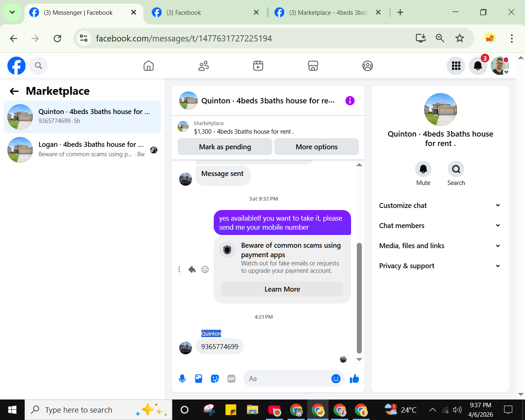This screenshot has width=525, height=420.
Task: Open the Quinton conversation in Marketplace list
Action: point(82,116)
